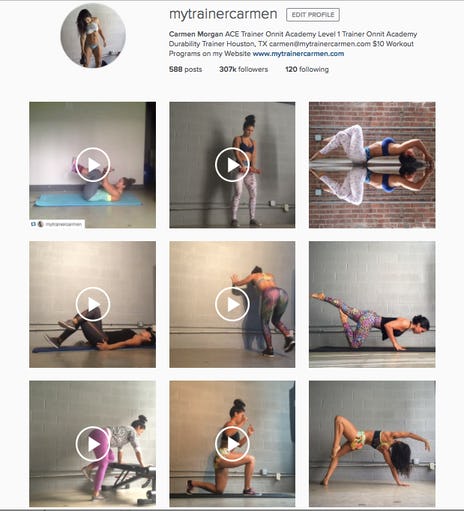Click the repost mytrainercarmen tag on first video

click(x=57, y=224)
